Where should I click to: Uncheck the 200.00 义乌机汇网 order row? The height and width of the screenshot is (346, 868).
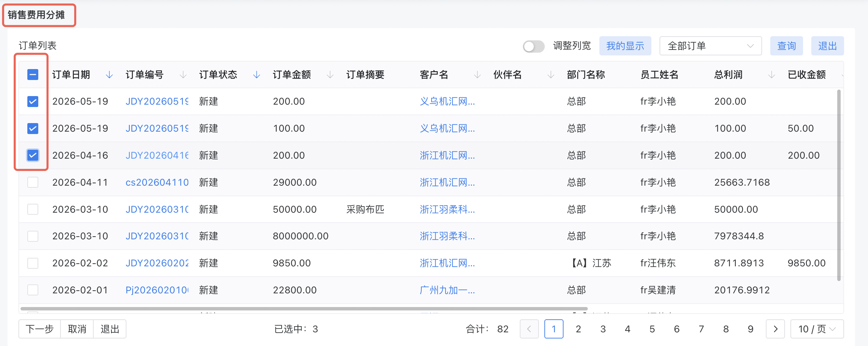point(33,101)
